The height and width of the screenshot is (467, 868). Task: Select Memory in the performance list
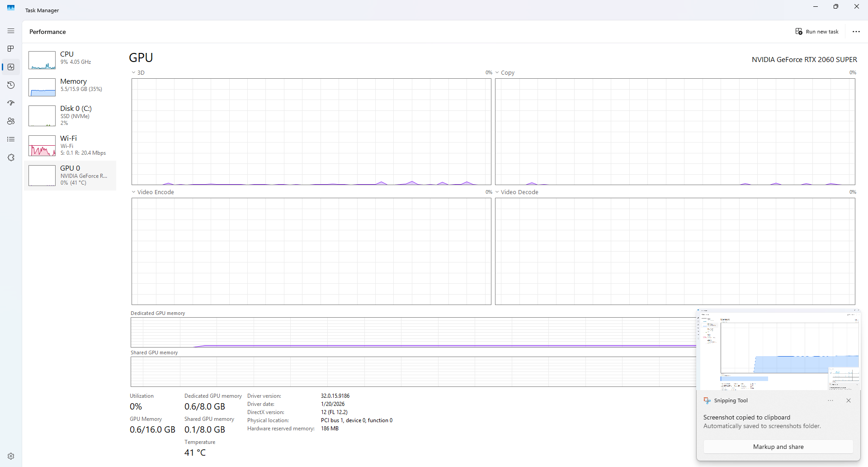coord(70,87)
